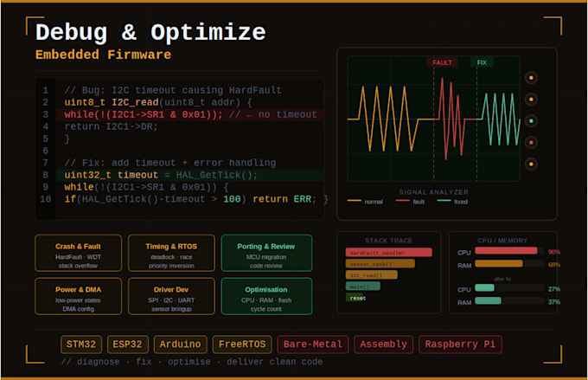Viewport: 588px width, 380px height.
Task: Click the 'CPU / MEMORY' panel heading
Action: coord(502,241)
